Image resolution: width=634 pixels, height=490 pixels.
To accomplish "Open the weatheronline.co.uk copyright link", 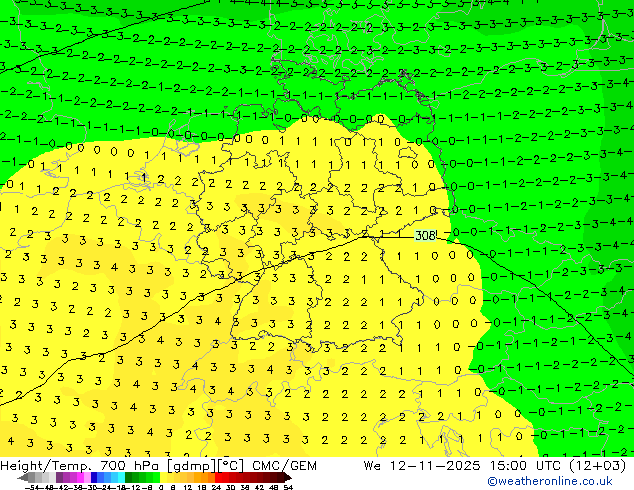I will 550,482.
